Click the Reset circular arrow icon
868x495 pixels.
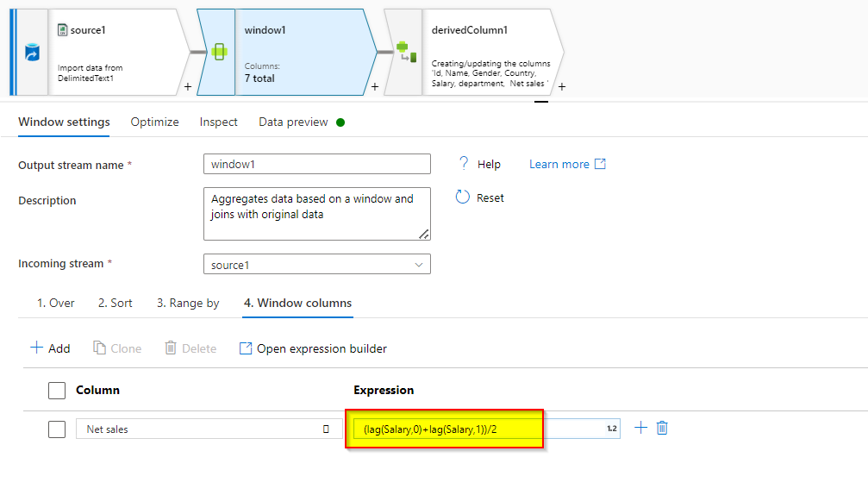point(463,197)
